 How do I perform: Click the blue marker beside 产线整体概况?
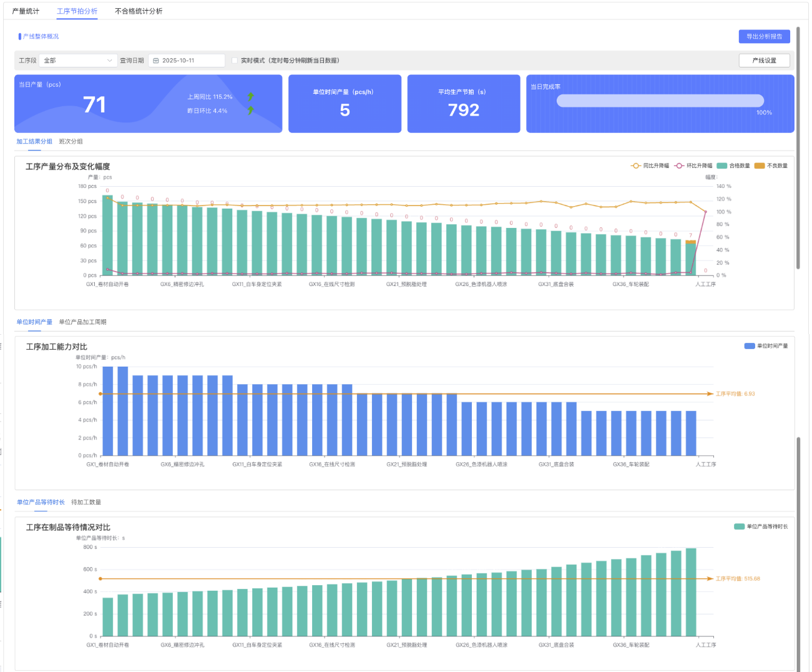pyautogui.click(x=19, y=37)
